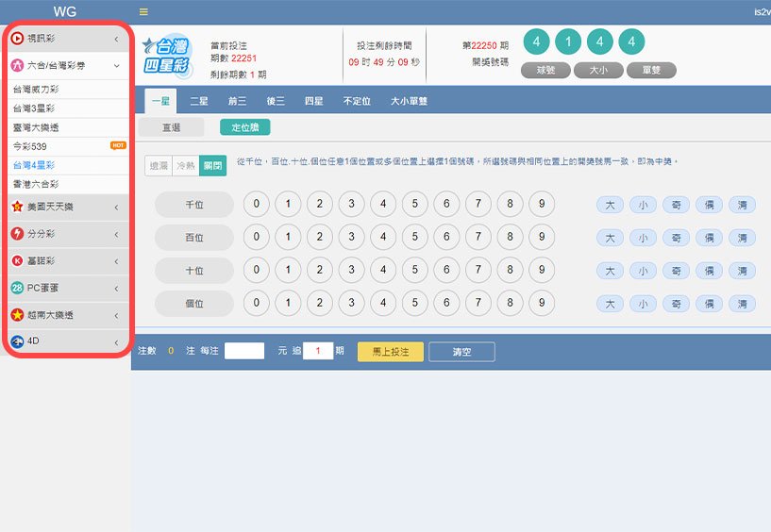Switch to the 不定位 tab
This screenshot has width=771, height=532.
[357, 101]
